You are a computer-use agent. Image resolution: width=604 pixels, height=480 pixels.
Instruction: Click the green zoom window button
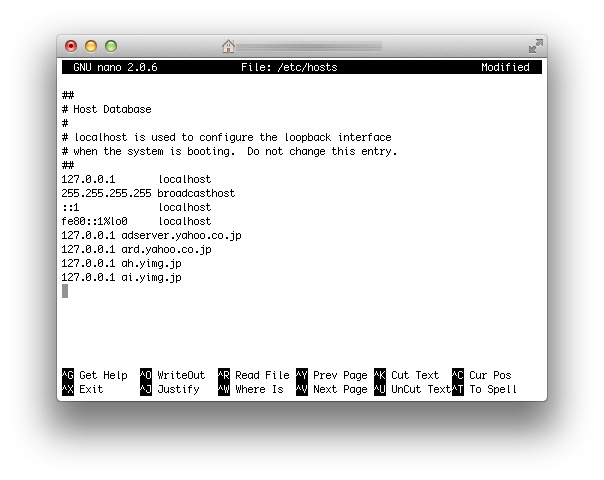[x=111, y=46]
